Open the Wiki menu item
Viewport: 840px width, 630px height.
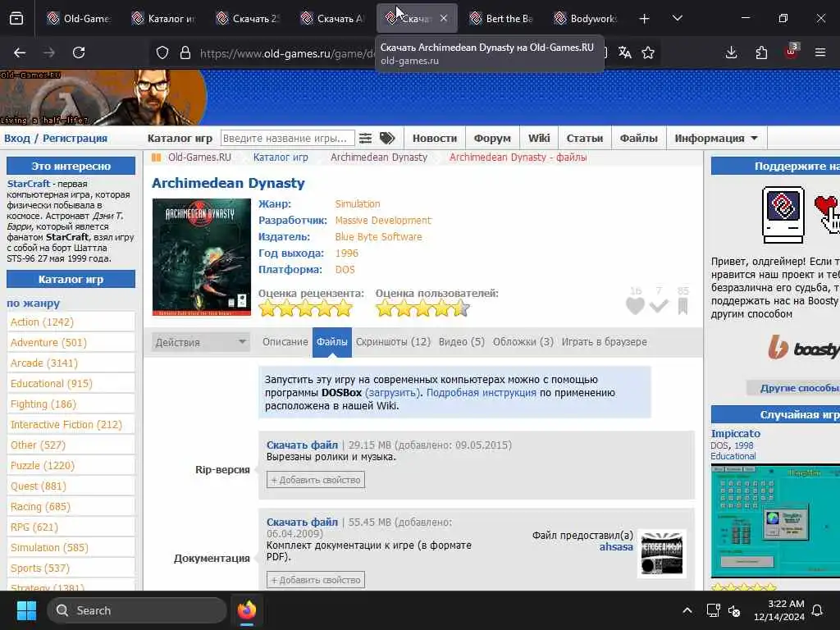click(539, 138)
